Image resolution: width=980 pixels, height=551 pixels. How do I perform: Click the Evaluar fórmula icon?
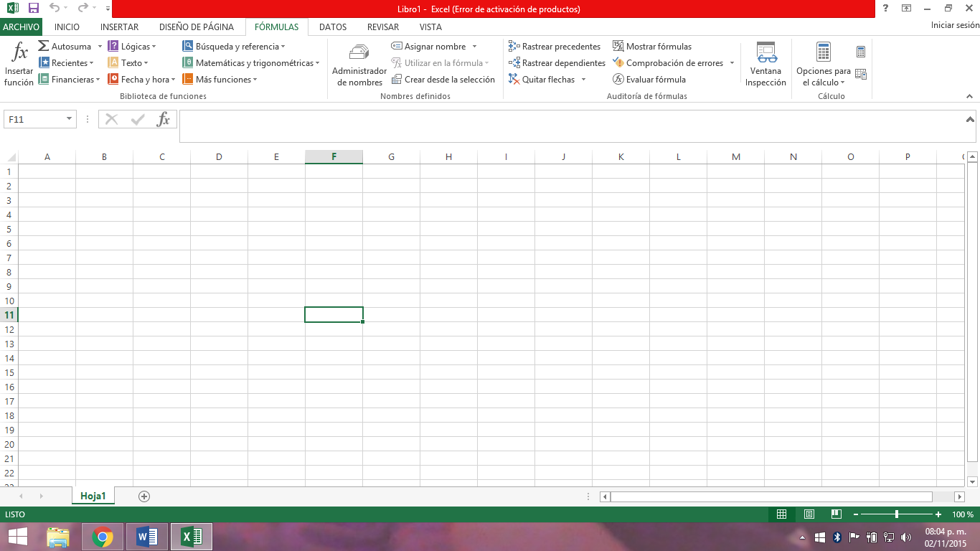618,80
